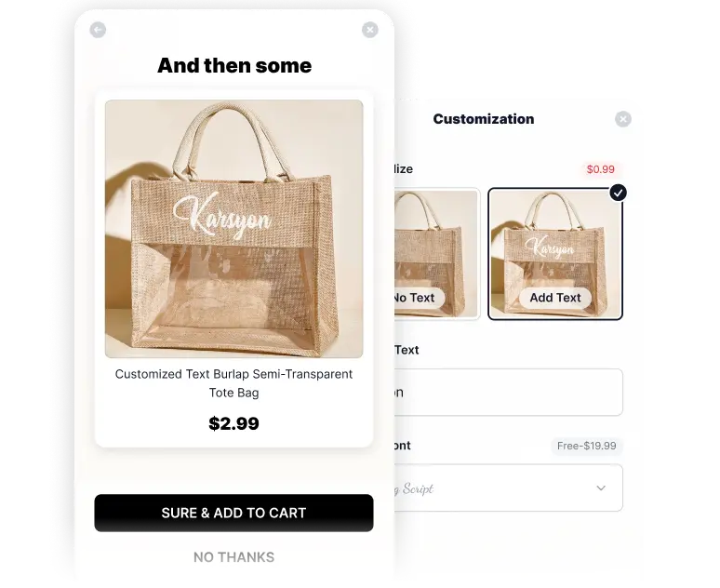Viewport: 720px width, 588px height.
Task: Click the checkmark badge on Add Text option
Action: click(618, 193)
